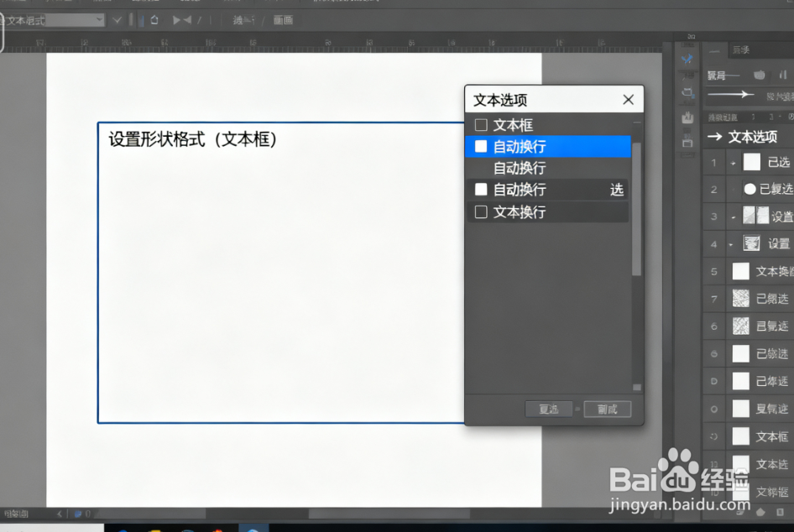Viewport: 794px width, 532px height.
Task: Open the 文本样式 dropdown at top left
Action: click(55, 18)
